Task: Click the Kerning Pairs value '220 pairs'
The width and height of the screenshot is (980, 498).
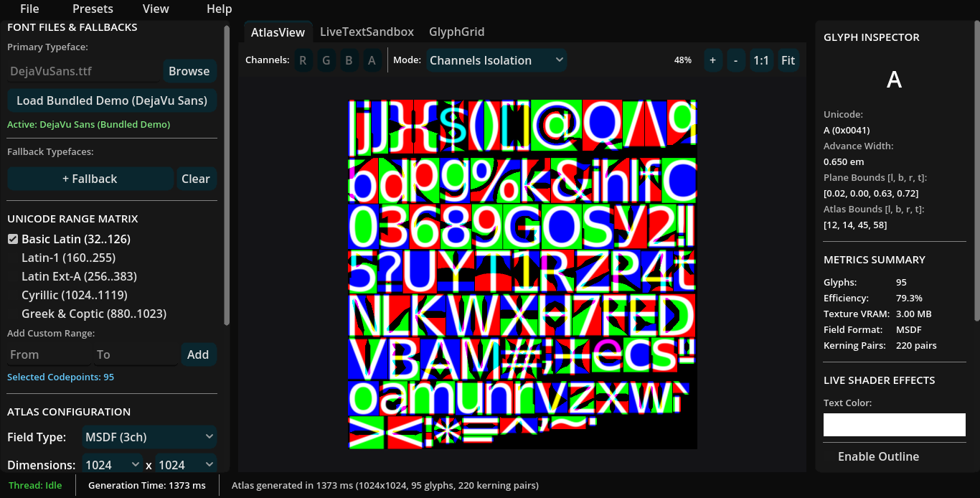Action: pyautogui.click(x=916, y=345)
